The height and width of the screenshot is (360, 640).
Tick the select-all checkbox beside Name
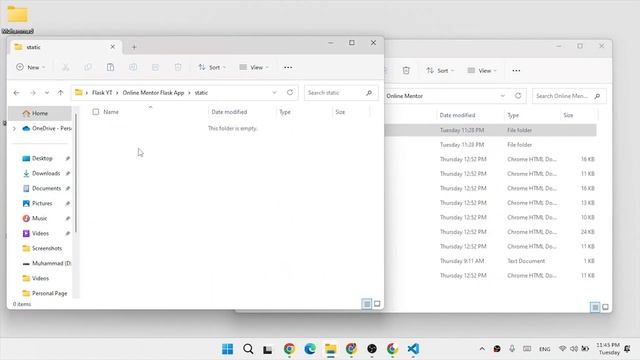point(96,112)
